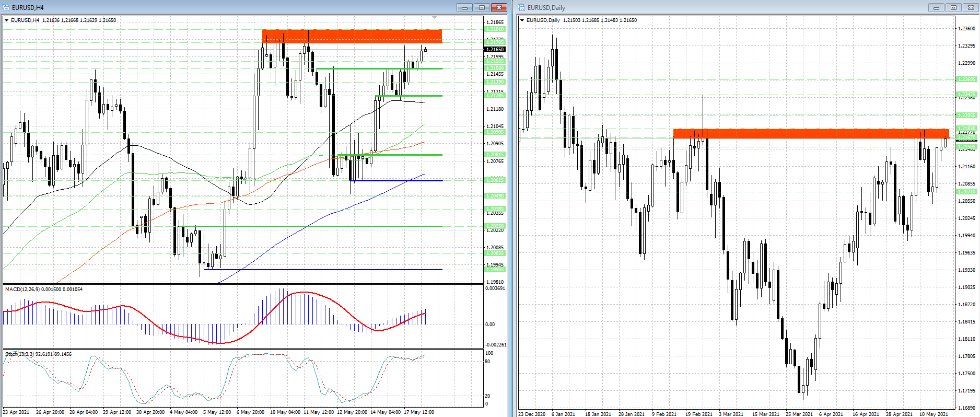
Task: Click the green 1.22695 level label in Daily
Action: [x=966, y=79]
